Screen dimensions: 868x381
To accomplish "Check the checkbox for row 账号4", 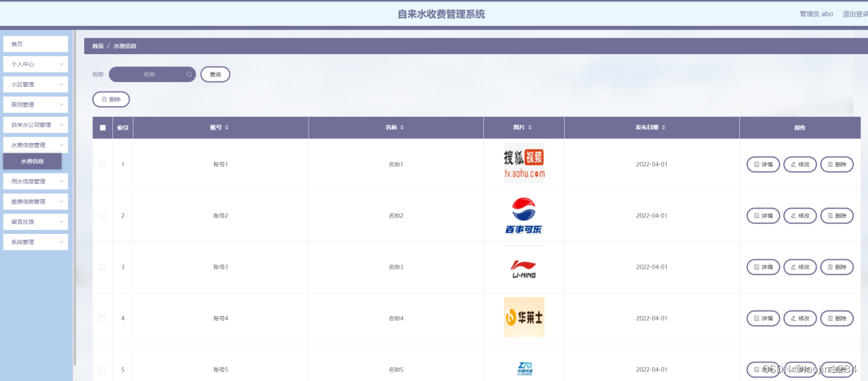I will point(103,318).
